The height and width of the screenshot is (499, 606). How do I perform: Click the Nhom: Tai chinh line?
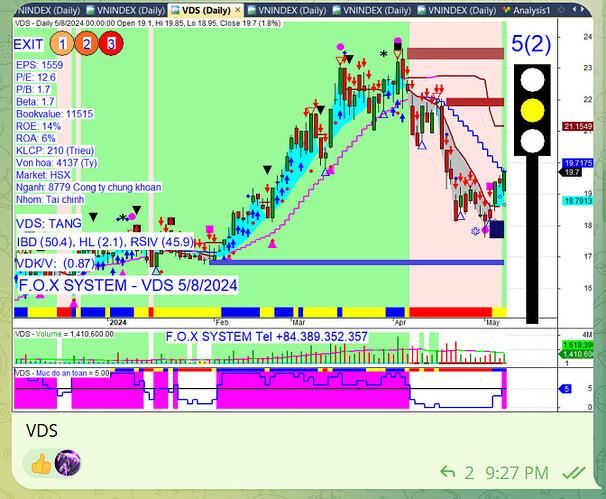(x=50, y=199)
